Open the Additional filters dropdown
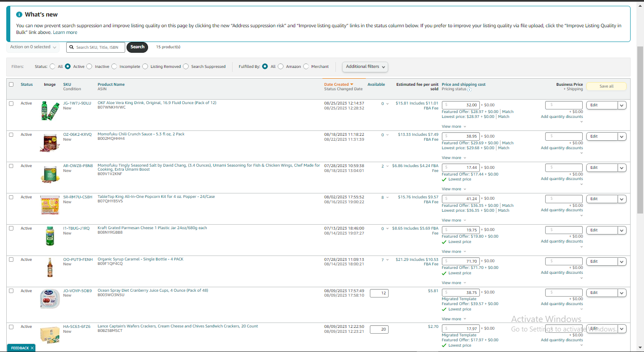Viewport: 644px width, 352px height. coord(365,67)
